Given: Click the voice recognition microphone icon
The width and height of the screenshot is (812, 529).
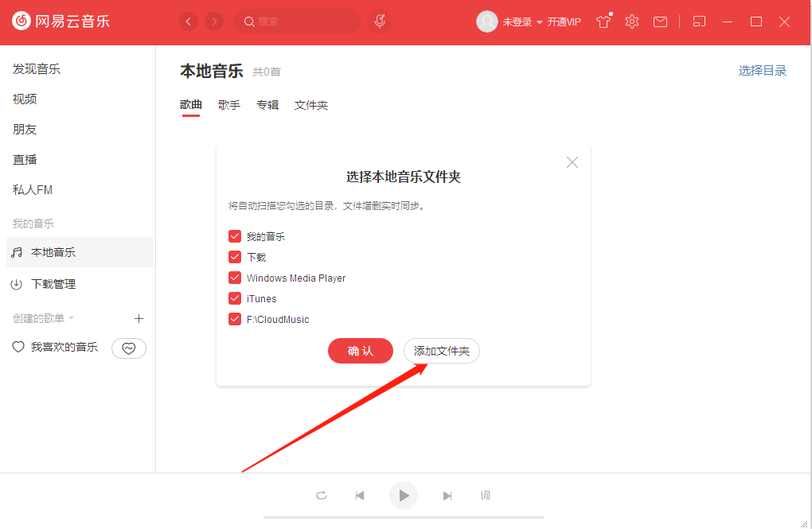Looking at the screenshot, I should coord(380,21).
